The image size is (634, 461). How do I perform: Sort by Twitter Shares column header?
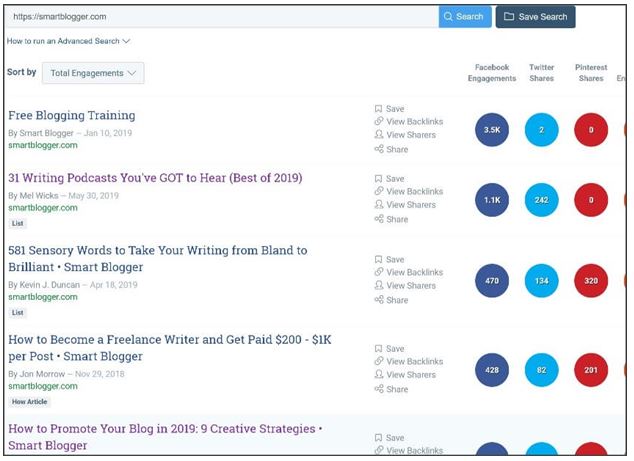[x=541, y=73]
